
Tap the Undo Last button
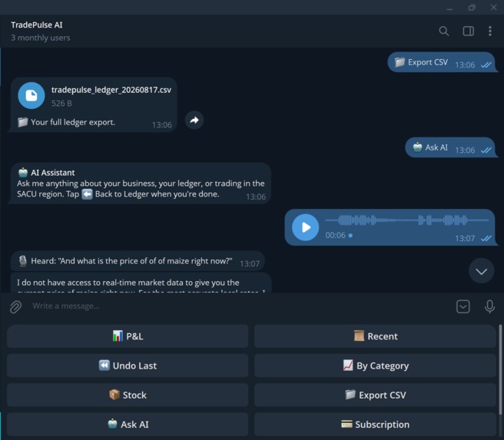[x=128, y=366]
